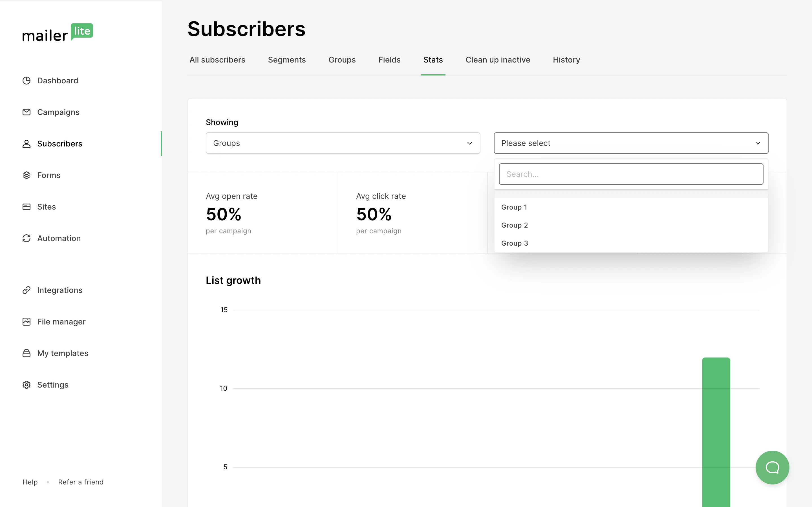Open the Groups showing dropdown
Image resolution: width=812 pixels, height=507 pixels.
343,143
